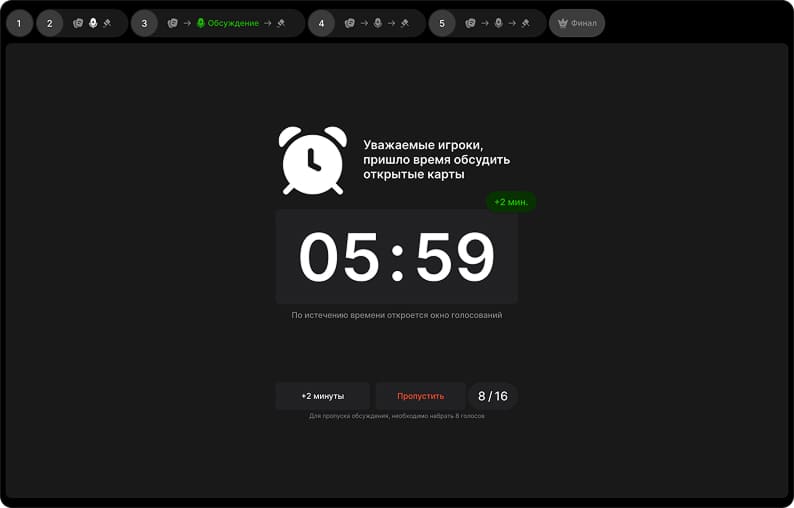Viewport: 794px width, 508px height.
Task: Click the green Обсуждение stage label
Action: click(233, 23)
